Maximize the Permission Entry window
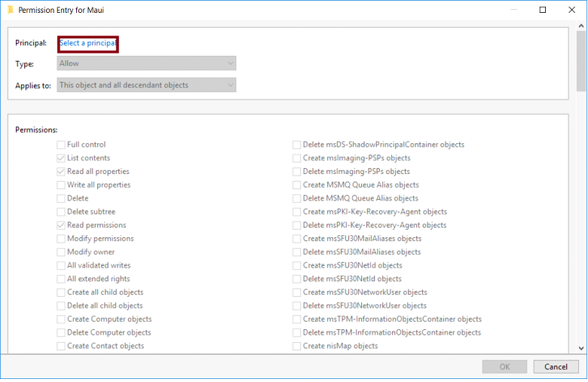This screenshot has height=382, width=588. pyautogui.click(x=542, y=11)
